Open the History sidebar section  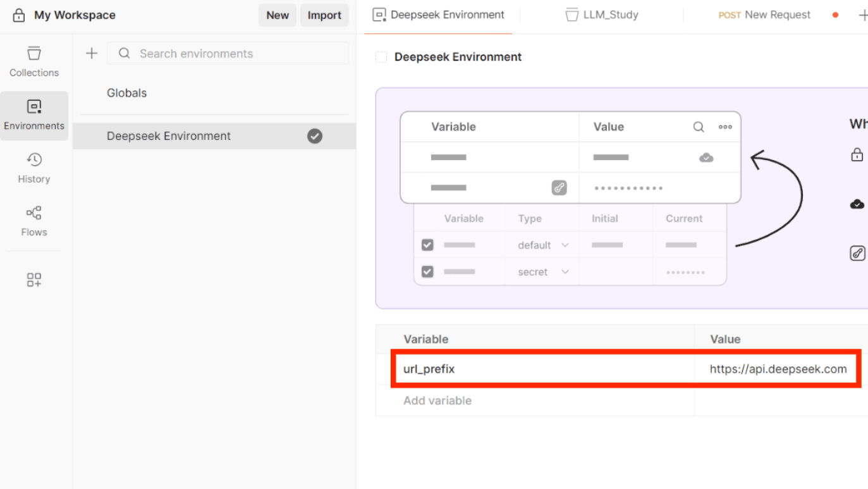click(34, 168)
